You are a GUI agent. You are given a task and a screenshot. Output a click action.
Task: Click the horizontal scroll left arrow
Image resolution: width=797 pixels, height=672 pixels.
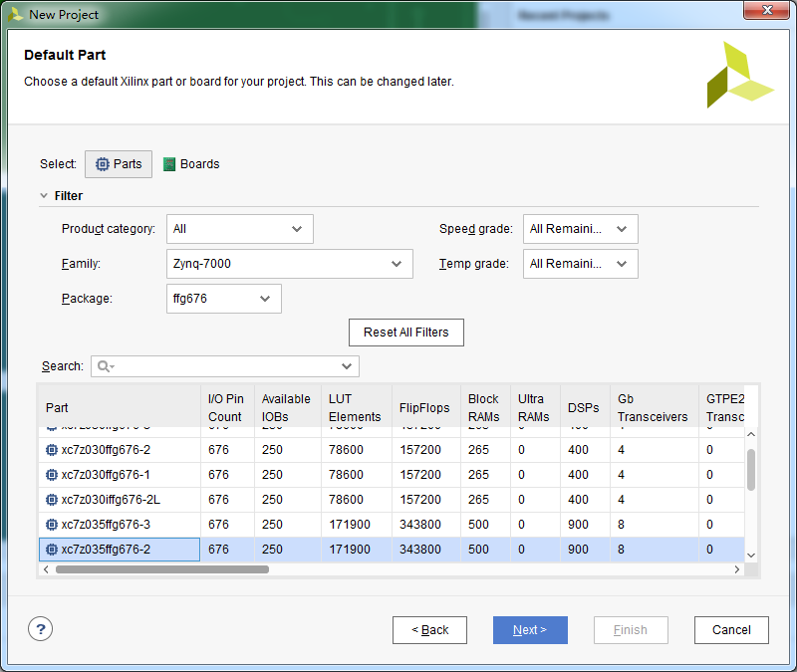(46, 569)
